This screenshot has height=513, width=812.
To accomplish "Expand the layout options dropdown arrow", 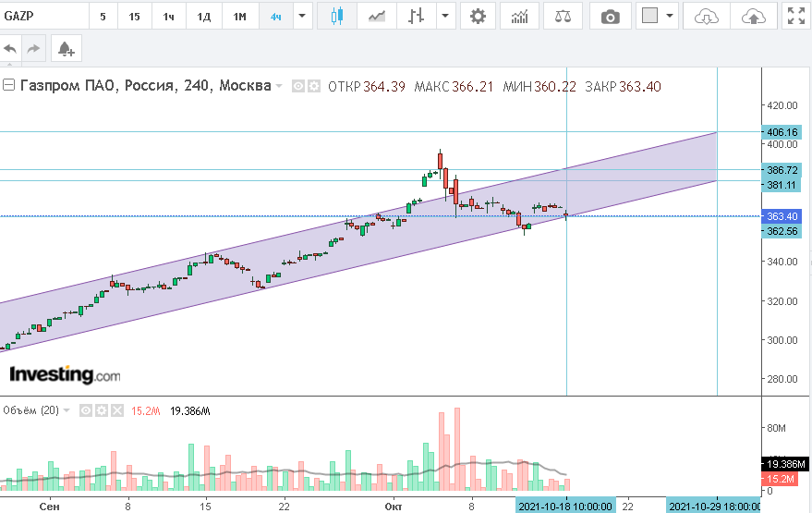I will tap(670, 16).
